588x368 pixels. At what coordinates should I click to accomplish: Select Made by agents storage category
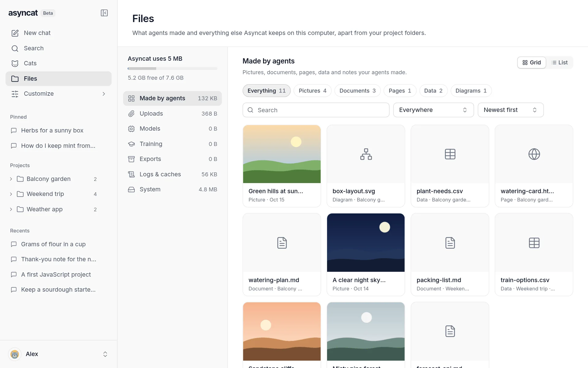tap(172, 98)
